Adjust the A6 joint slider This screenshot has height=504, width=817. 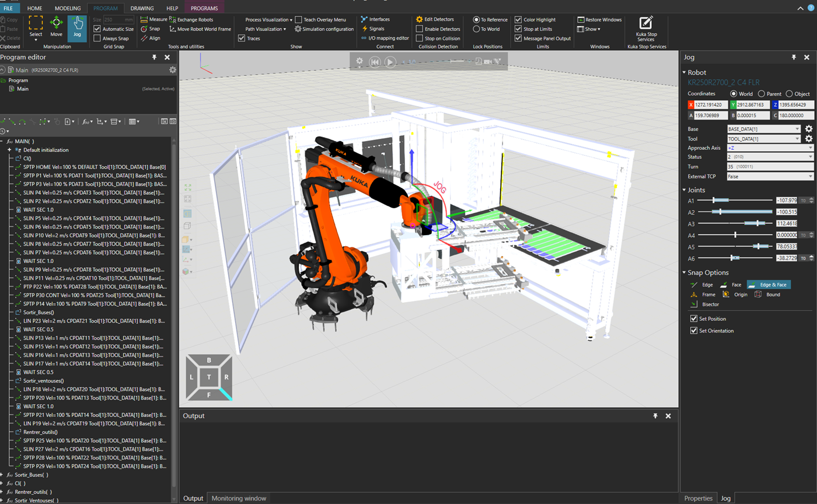tap(735, 258)
